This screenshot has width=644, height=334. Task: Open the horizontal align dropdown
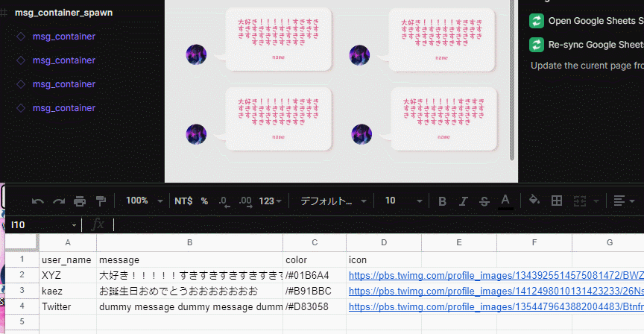pyautogui.click(x=624, y=201)
